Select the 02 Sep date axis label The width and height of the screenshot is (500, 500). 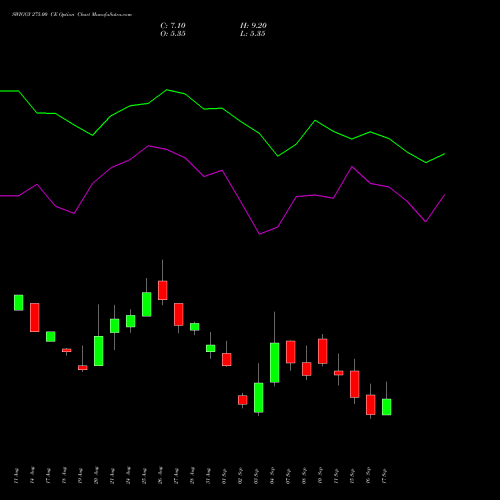[x=240, y=476]
